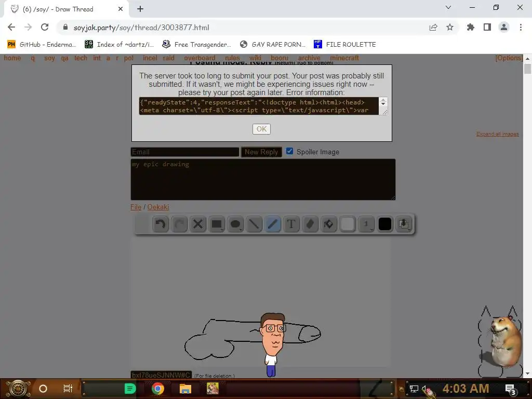This screenshot has width=532, height=399.
Task: Open the tech board link
Action: click(81, 58)
